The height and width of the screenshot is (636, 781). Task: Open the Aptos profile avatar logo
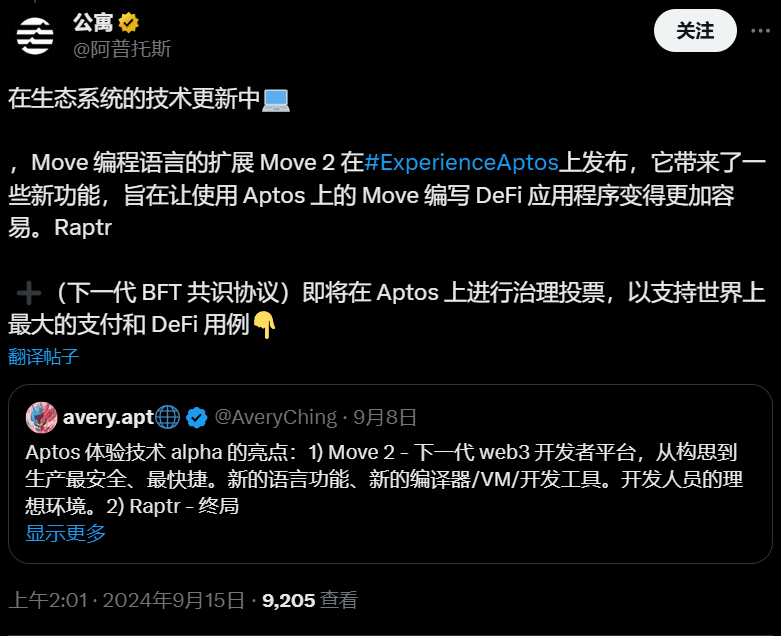(x=35, y=35)
